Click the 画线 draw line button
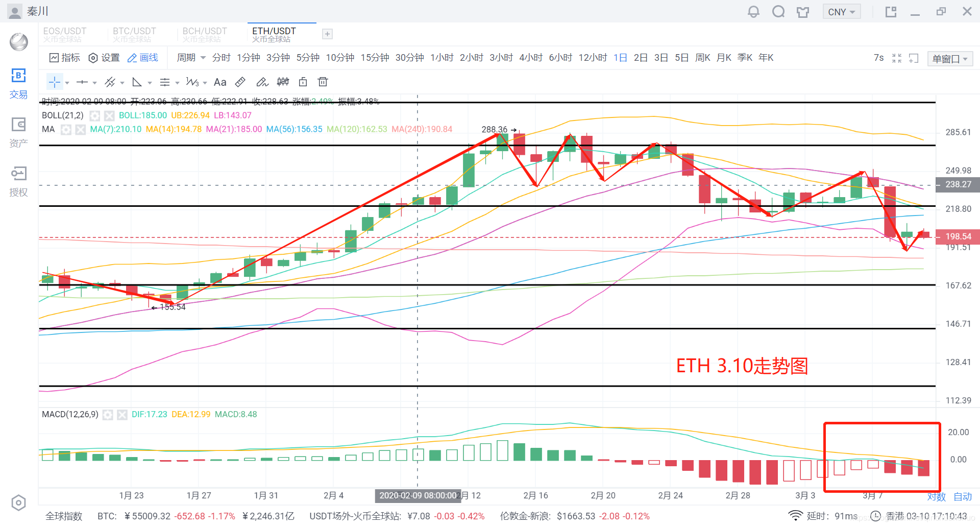 click(143, 58)
